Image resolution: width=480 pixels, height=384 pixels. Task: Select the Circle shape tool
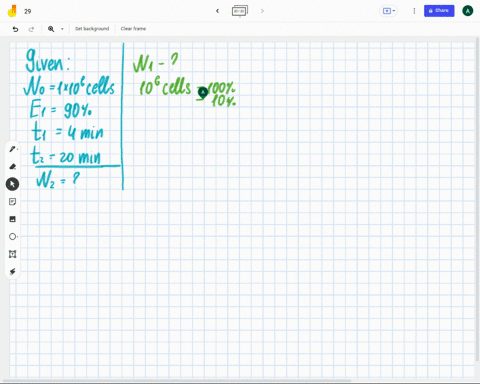coord(13,237)
